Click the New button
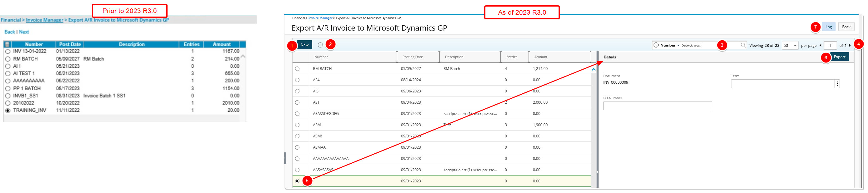The width and height of the screenshot is (868, 193). [x=304, y=45]
